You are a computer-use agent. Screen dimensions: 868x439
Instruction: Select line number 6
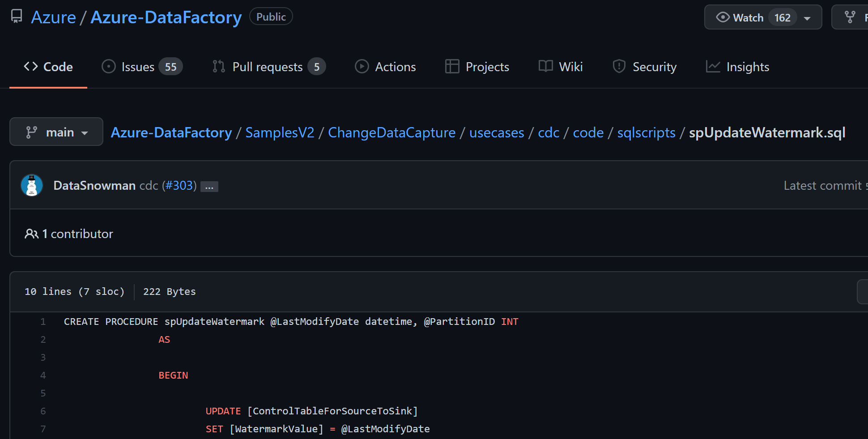click(x=43, y=411)
